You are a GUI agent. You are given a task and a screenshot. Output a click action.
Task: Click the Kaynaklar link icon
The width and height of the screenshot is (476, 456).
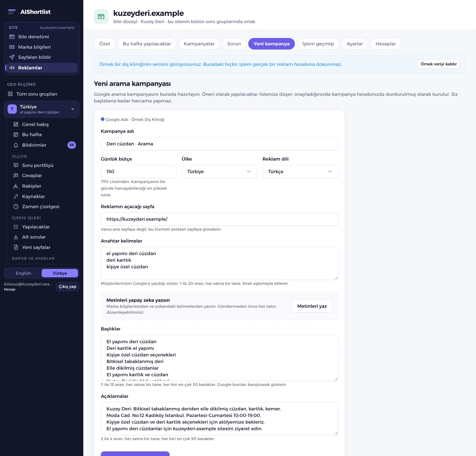point(16,196)
